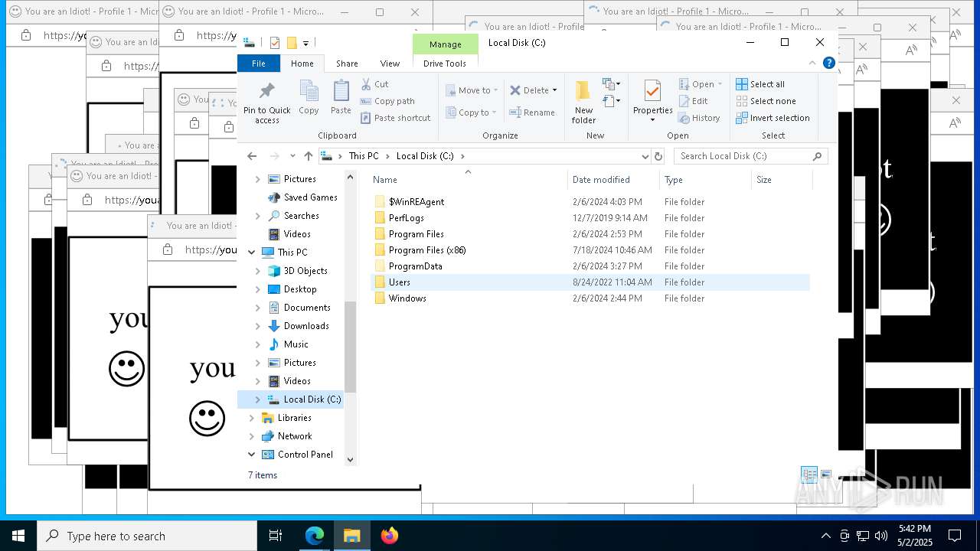980x551 pixels.
Task: Click the taskbar search box
Action: (x=147, y=536)
